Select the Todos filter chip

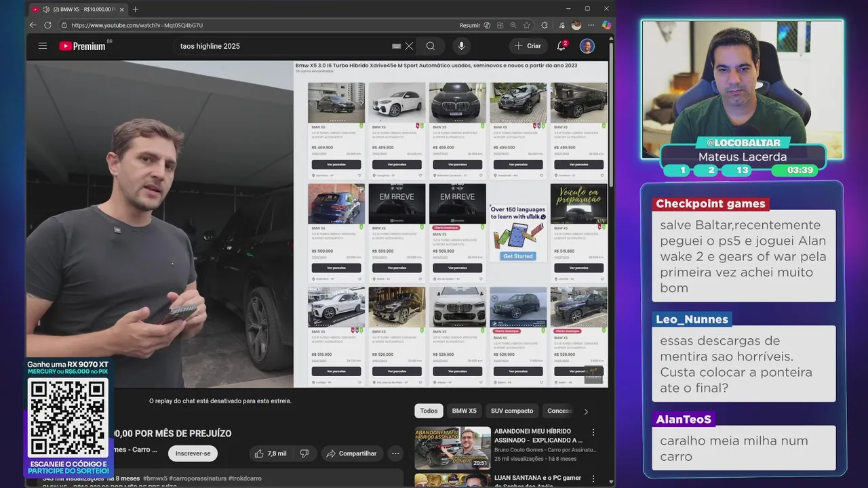tap(429, 411)
